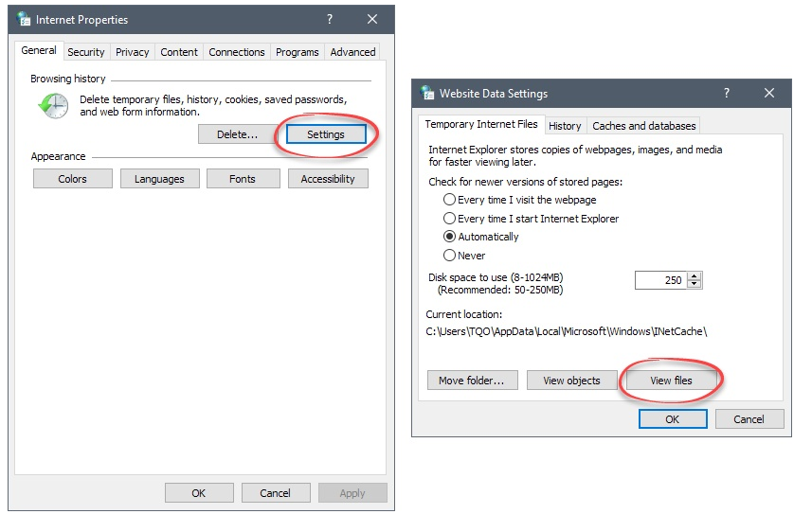
Task: Click the Move folder button
Action: pyautogui.click(x=472, y=381)
